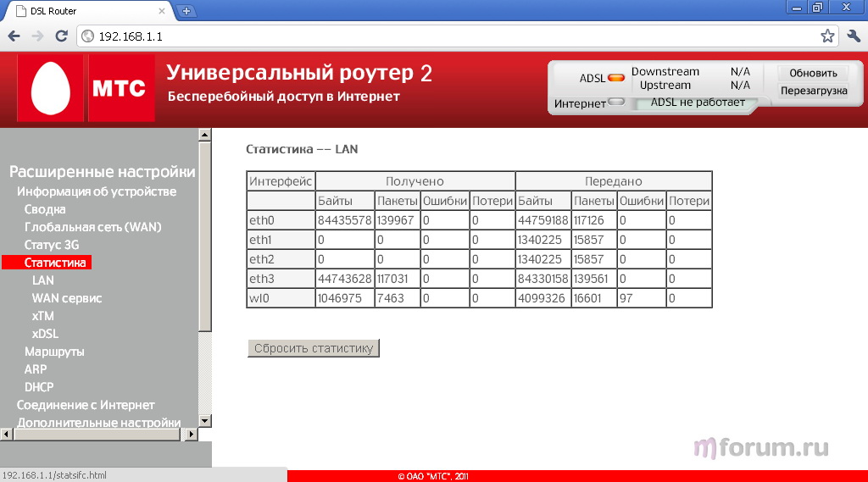Image resolution: width=868 pixels, height=482 pixels.
Task: Click the MTS egg logo
Action: coord(50,88)
